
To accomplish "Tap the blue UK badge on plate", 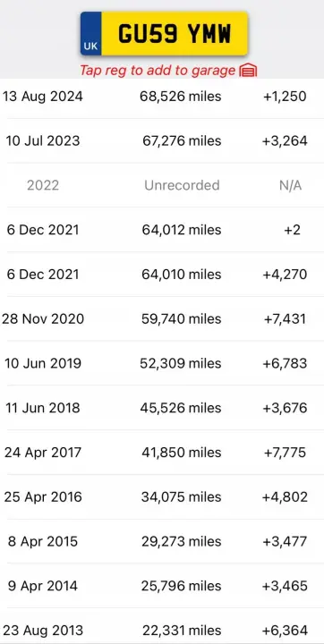I will 91,34.
